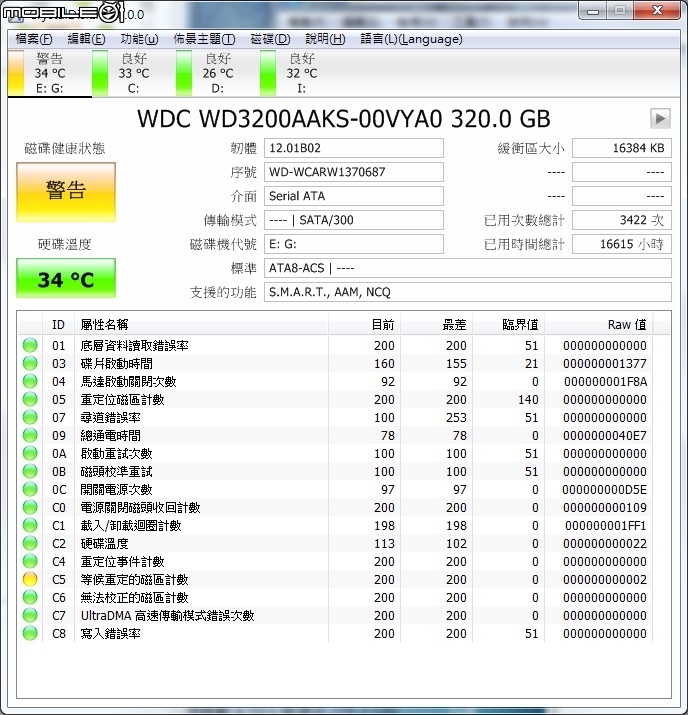Click the supported features field S.M.A.R.T., AAM, NCQ

point(468,292)
